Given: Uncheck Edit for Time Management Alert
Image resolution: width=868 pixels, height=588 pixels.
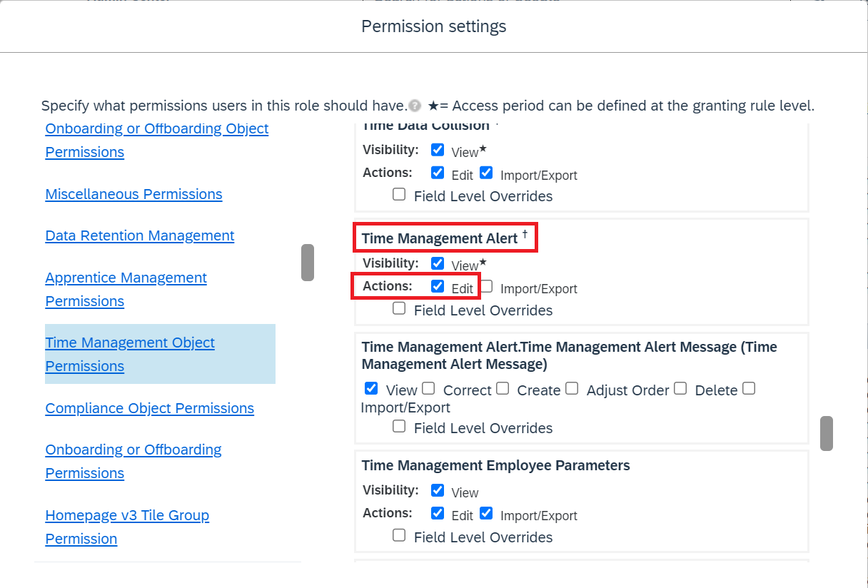Looking at the screenshot, I should 438,285.
